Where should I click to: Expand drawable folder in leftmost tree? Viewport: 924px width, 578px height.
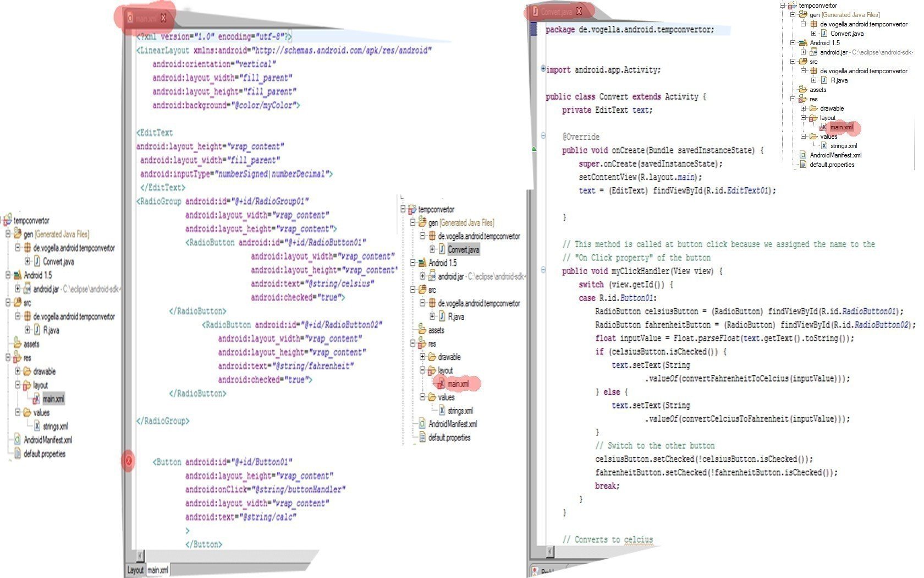tap(18, 371)
